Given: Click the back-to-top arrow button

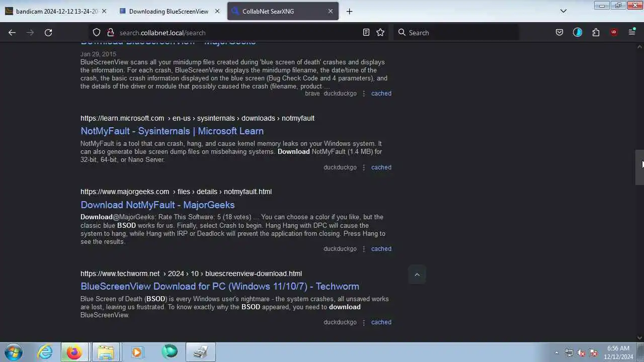Looking at the screenshot, I should tap(417, 275).
